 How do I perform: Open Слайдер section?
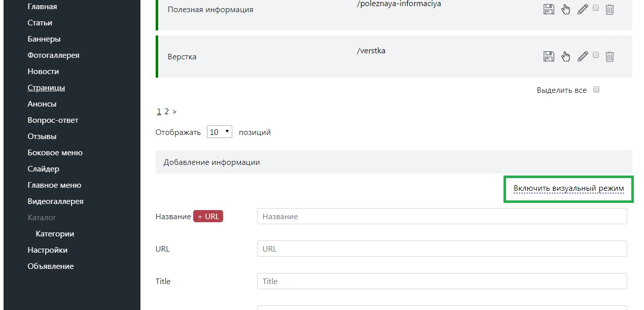coord(43,169)
